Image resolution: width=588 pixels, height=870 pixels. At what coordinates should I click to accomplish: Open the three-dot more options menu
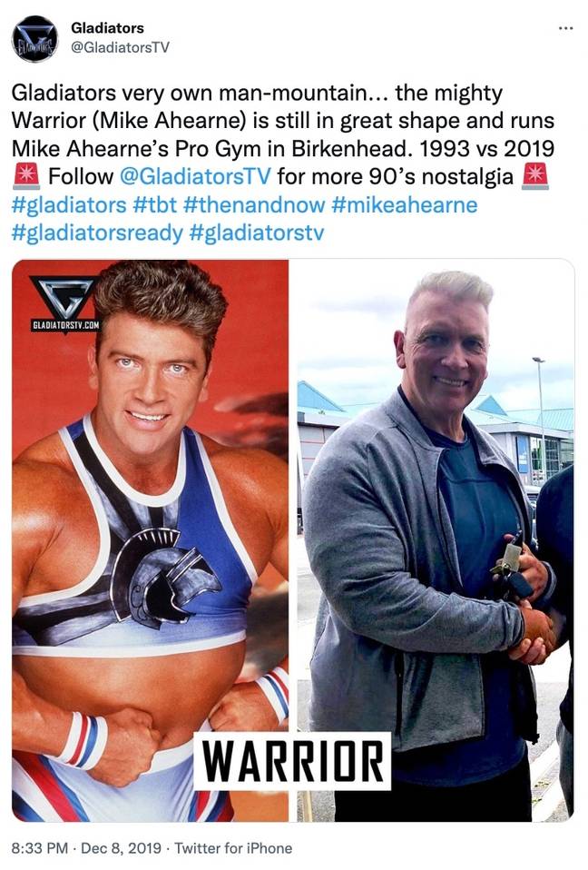pyautogui.click(x=565, y=28)
